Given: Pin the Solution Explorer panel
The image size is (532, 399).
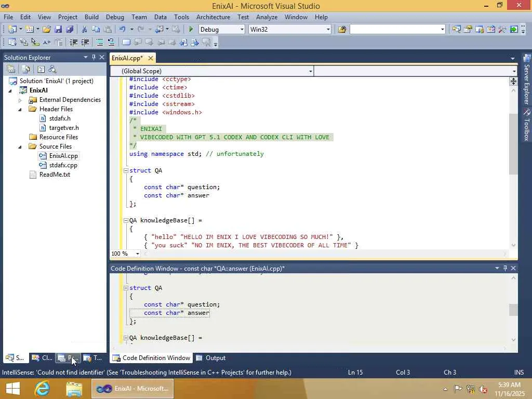Looking at the screenshot, I should pyautogui.click(x=94, y=57).
